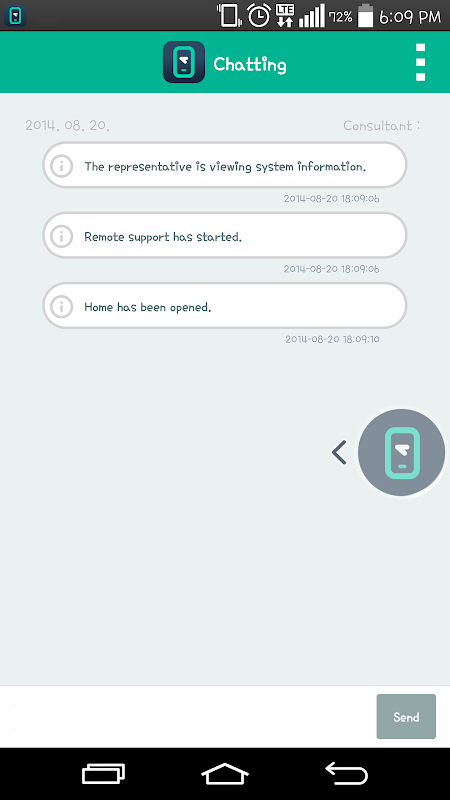Tap the Android back navigation button
Viewport: 450px width, 800px height.
(346, 774)
